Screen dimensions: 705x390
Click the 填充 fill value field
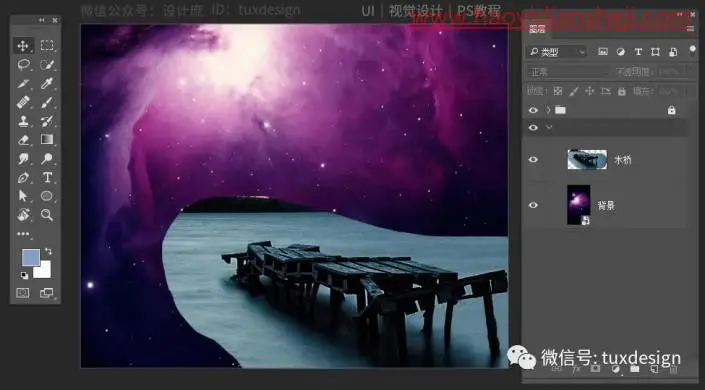coord(669,91)
